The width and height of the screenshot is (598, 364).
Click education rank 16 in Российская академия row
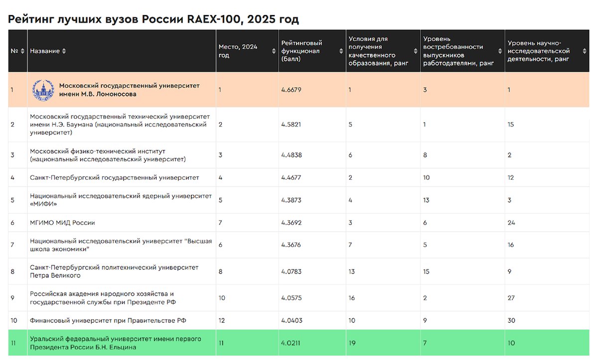[x=352, y=298]
